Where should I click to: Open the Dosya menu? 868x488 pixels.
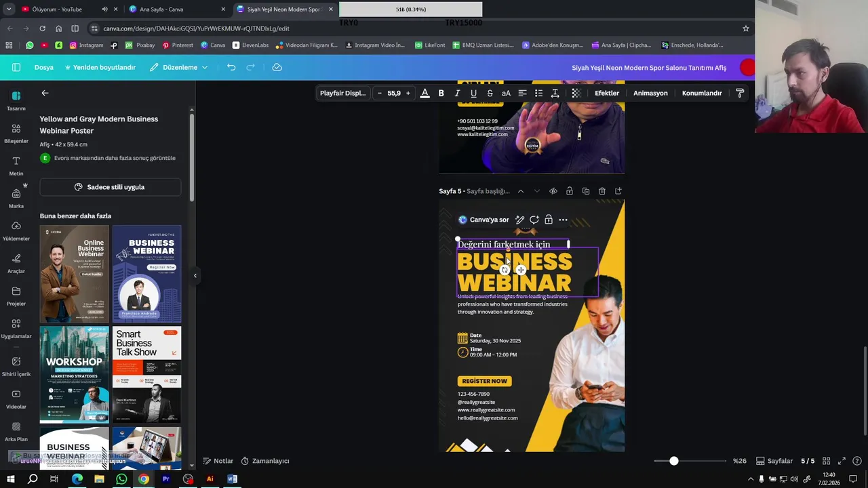point(44,67)
